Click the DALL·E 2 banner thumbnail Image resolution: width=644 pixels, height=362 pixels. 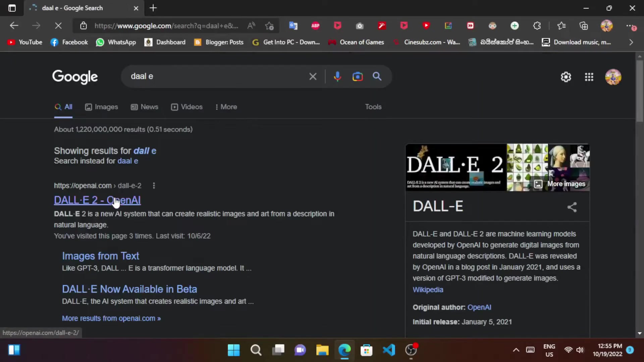456,167
